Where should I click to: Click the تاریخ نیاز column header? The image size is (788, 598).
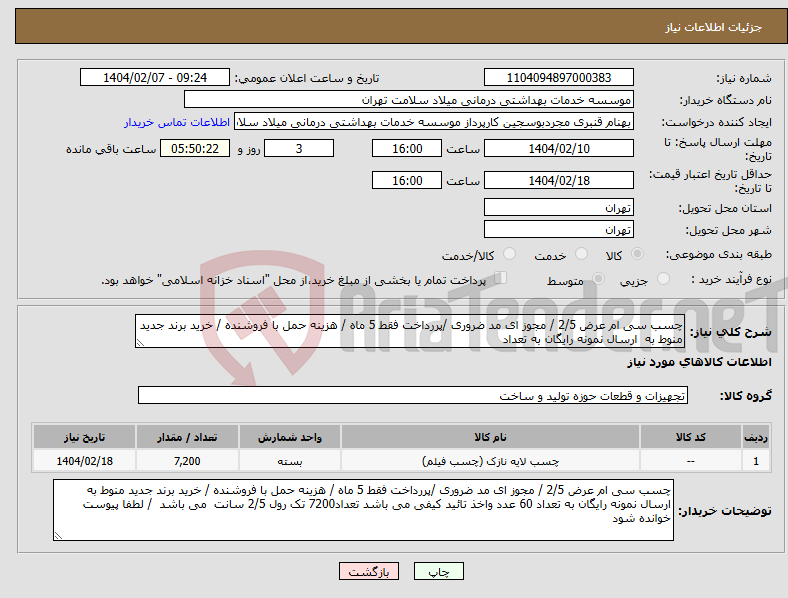84,437
